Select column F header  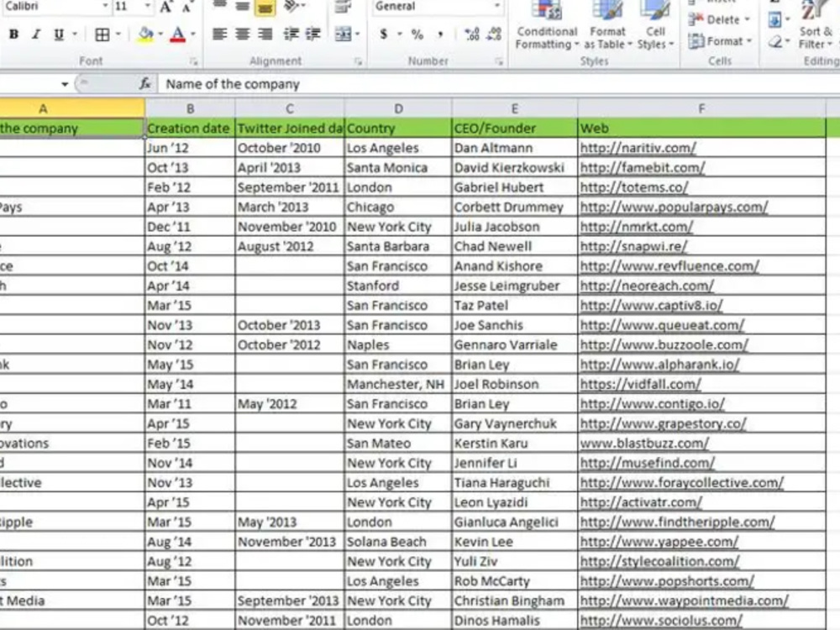(701, 108)
